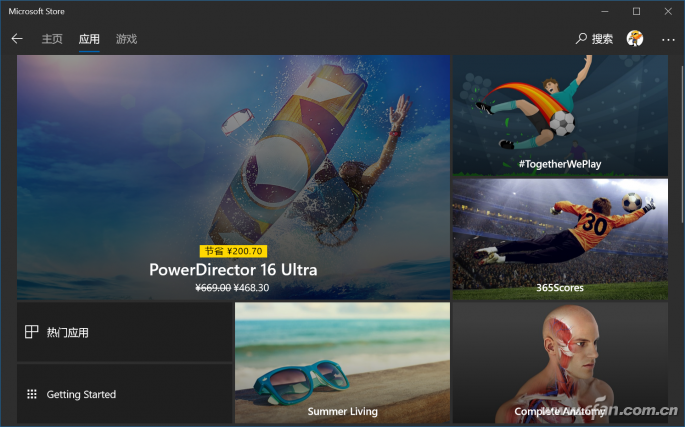This screenshot has height=427, width=685.
Task: Open the three-dot more menu
Action: pyautogui.click(x=668, y=39)
